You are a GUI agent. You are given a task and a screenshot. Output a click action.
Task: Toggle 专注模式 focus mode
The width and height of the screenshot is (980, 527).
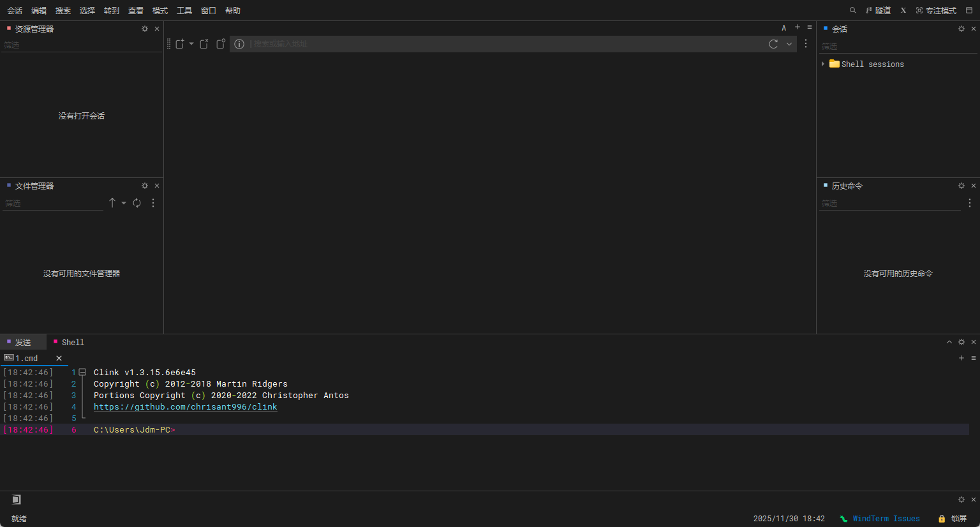[x=936, y=11]
